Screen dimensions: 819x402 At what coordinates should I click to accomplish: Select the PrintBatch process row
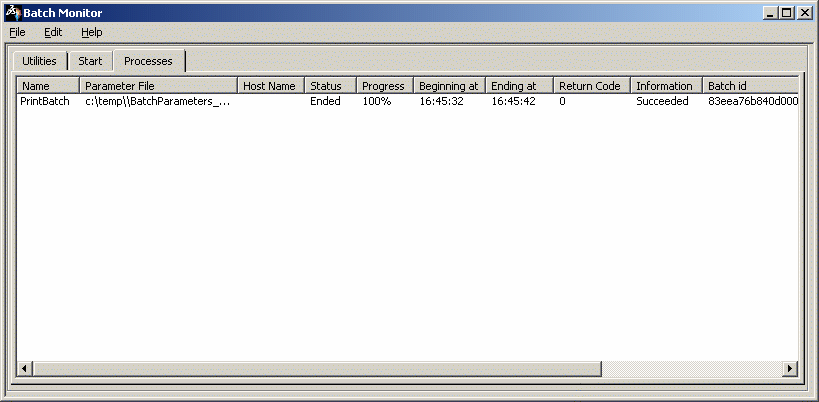coord(45,102)
